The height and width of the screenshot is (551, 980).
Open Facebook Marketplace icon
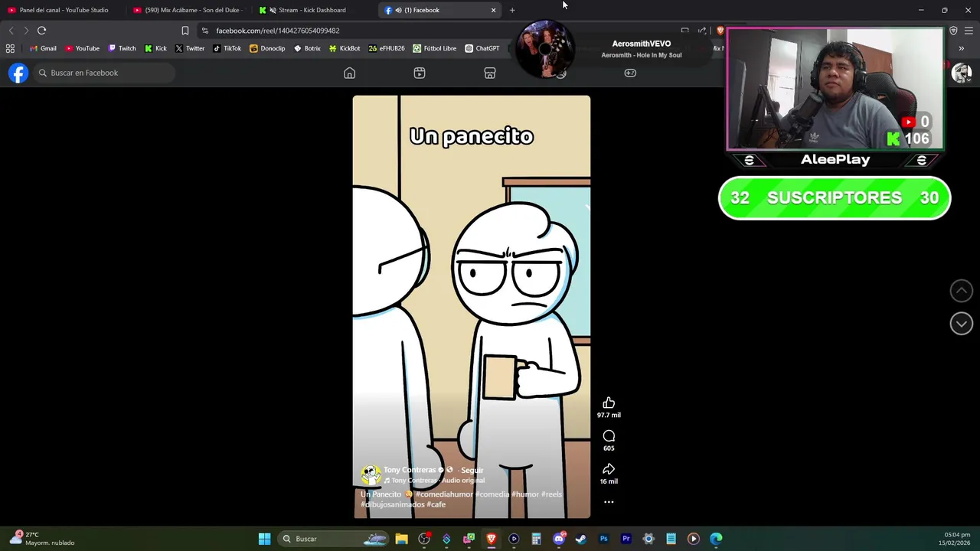[490, 73]
